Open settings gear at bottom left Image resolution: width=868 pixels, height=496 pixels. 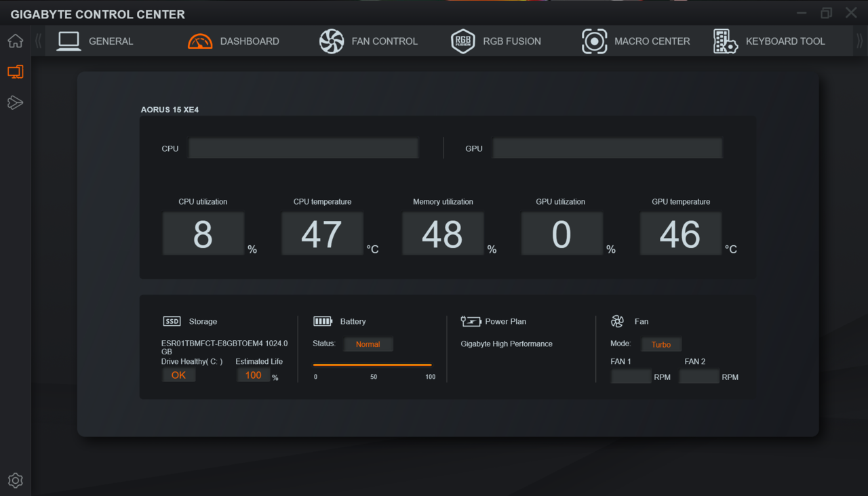coord(15,480)
